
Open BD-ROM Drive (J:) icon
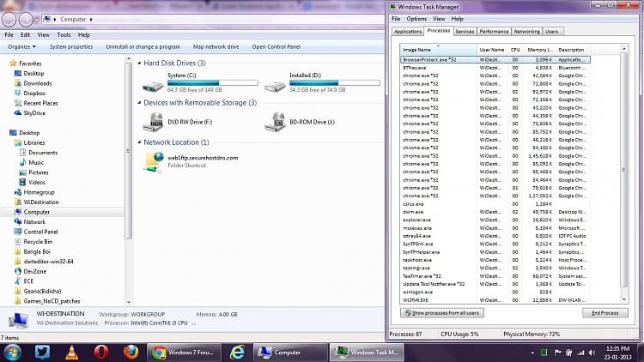275,122
